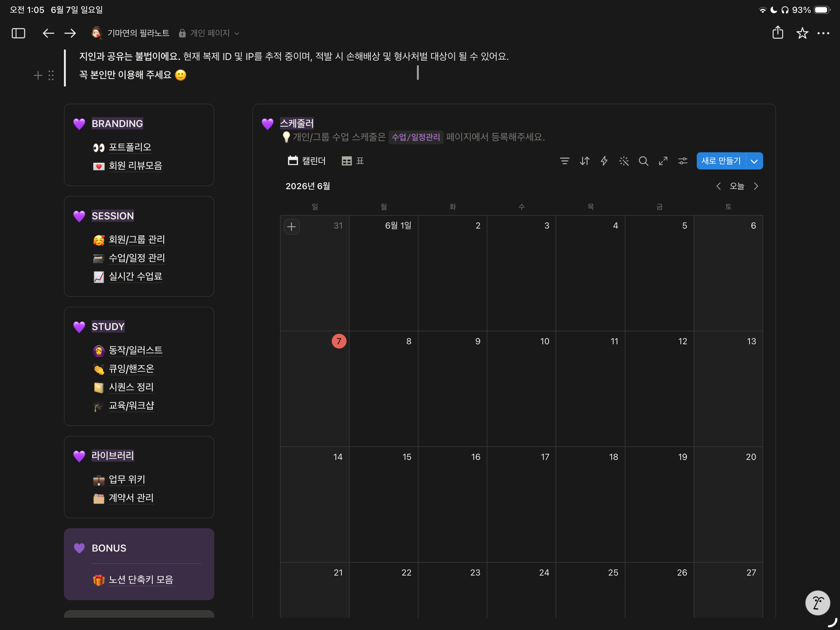The image size is (840, 630).
Task: Expand calendar to full page
Action: pos(663,161)
